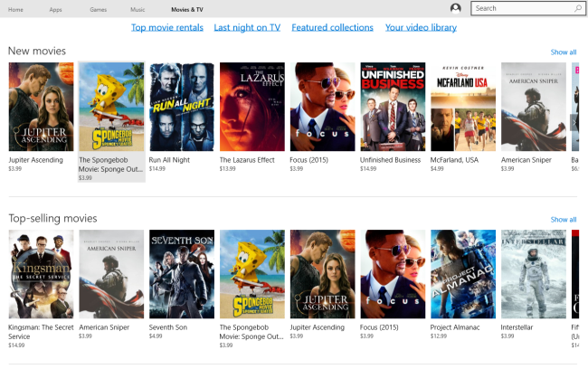Viewport: 588px width, 369px height.
Task: Click Kingsman: The Secret Service title
Action: (41, 332)
